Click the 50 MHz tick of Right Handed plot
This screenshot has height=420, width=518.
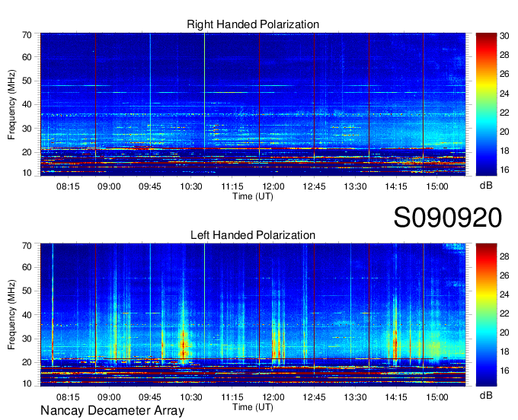point(27,81)
